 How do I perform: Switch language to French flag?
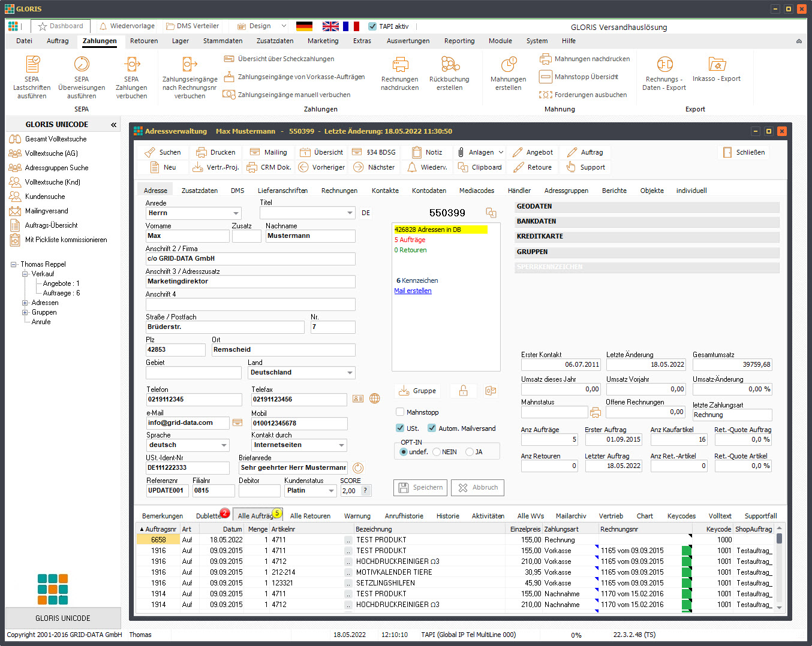pyautogui.click(x=351, y=26)
